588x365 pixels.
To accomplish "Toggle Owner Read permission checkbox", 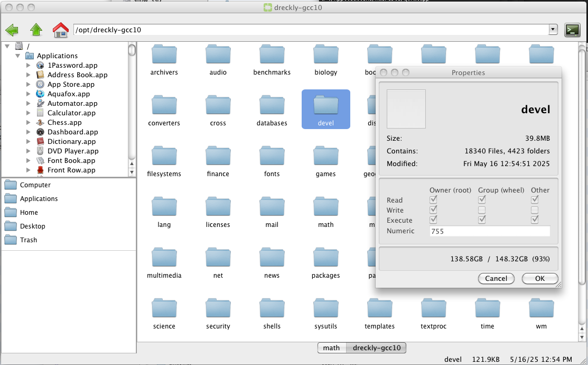I will (433, 199).
